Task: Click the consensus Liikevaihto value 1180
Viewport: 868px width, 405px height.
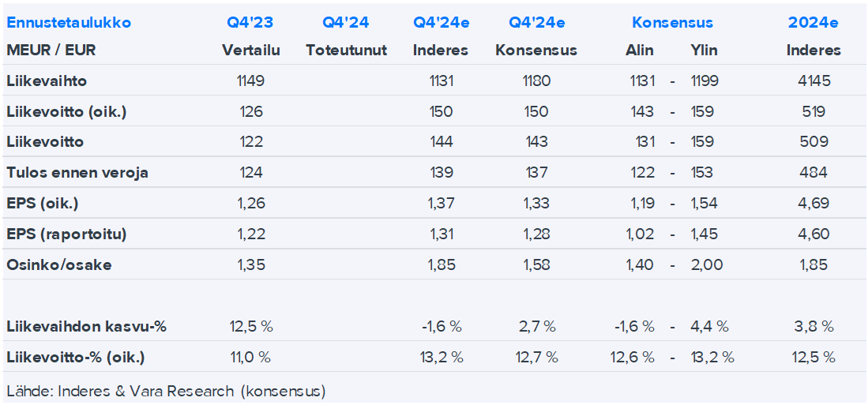Action: [536, 81]
